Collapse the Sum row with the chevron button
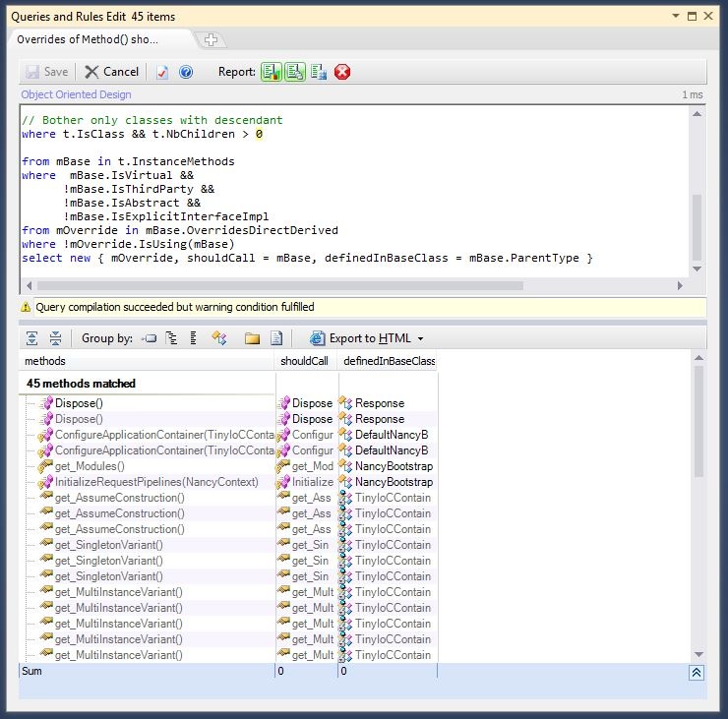Image resolution: width=728 pixels, height=719 pixels. coord(697,673)
